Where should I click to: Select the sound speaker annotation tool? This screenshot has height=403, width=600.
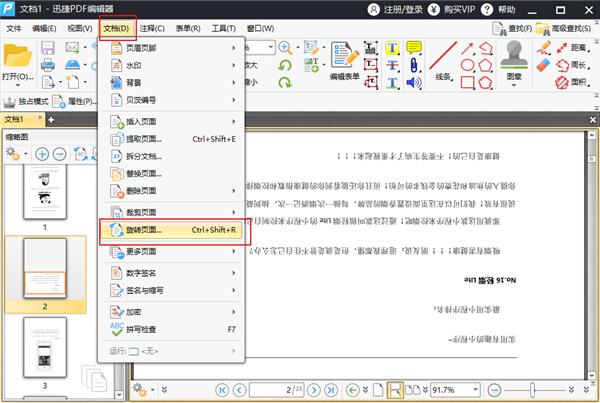click(x=414, y=82)
